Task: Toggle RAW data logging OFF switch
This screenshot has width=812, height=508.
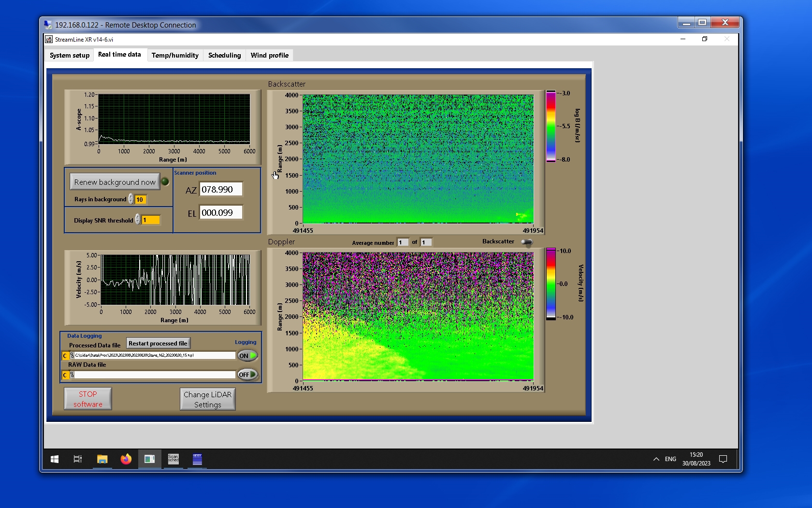Action: pyautogui.click(x=247, y=374)
